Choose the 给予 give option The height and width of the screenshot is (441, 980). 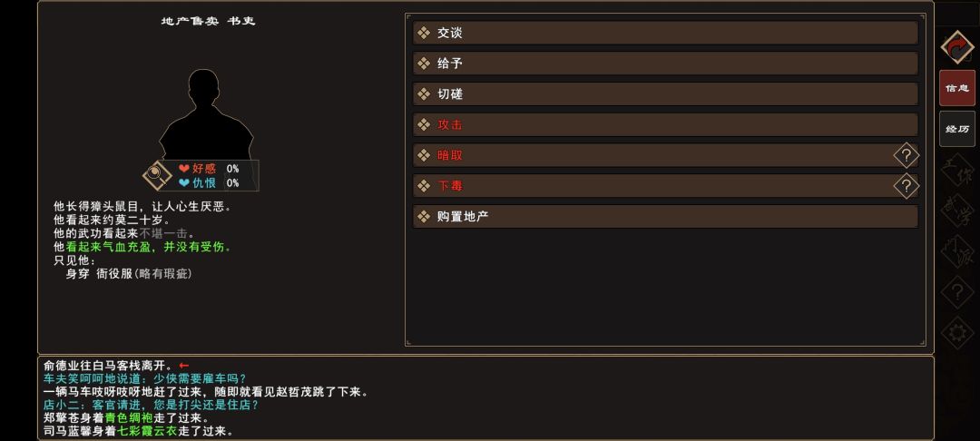665,64
